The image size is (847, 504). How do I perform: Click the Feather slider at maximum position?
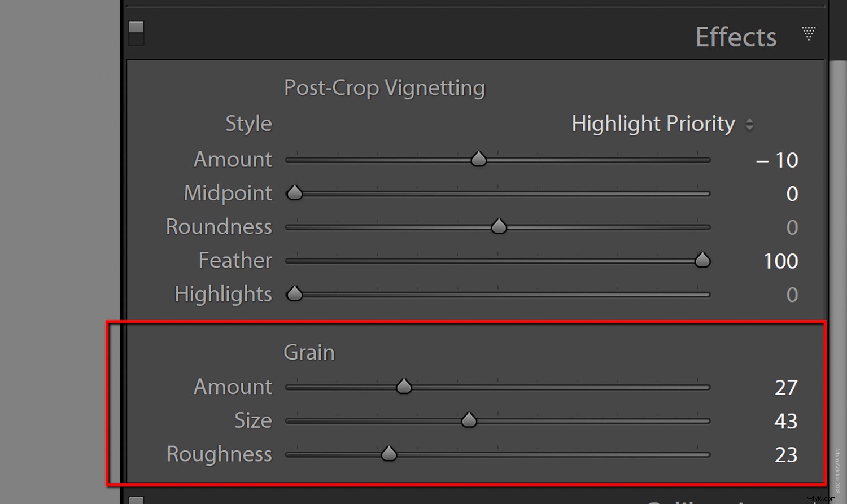coord(702,260)
